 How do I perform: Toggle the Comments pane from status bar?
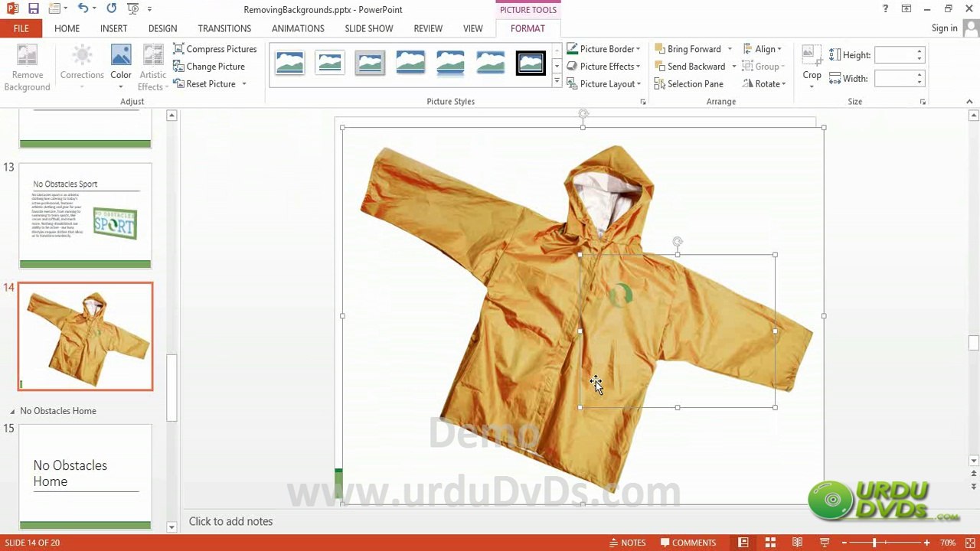coord(688,543)
